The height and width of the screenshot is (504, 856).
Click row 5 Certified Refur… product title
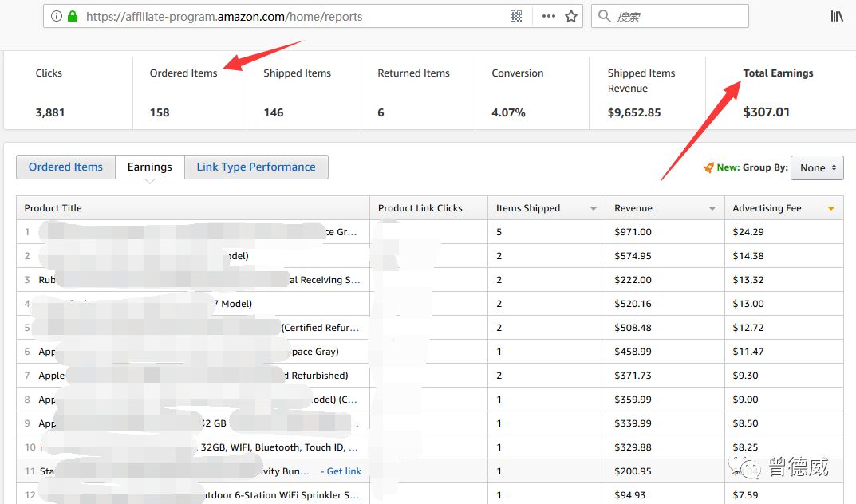320,328
